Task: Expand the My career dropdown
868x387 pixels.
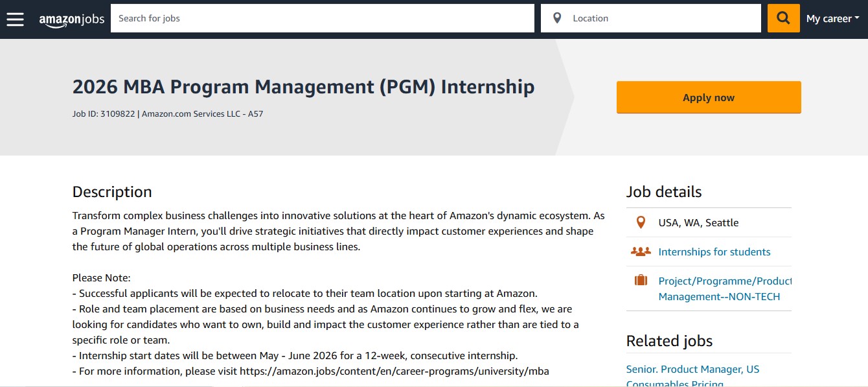Action: pos(832,19)
